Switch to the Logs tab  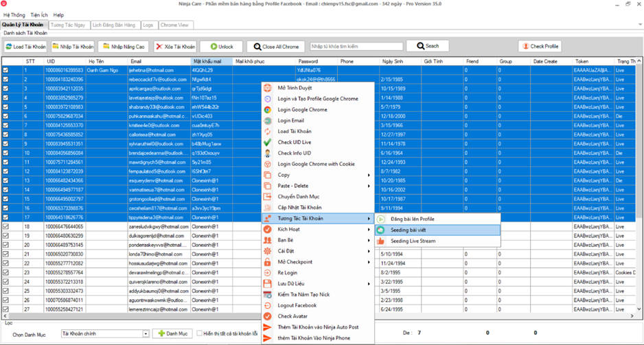[148, 25]
